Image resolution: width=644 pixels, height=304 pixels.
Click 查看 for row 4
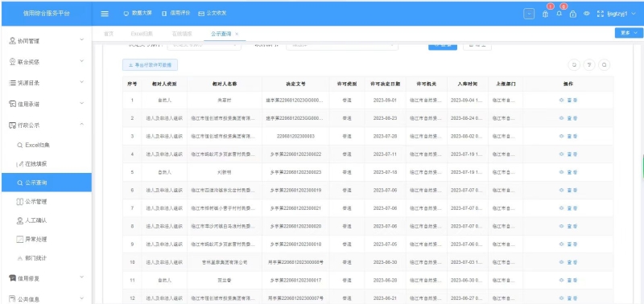[568, 154]
